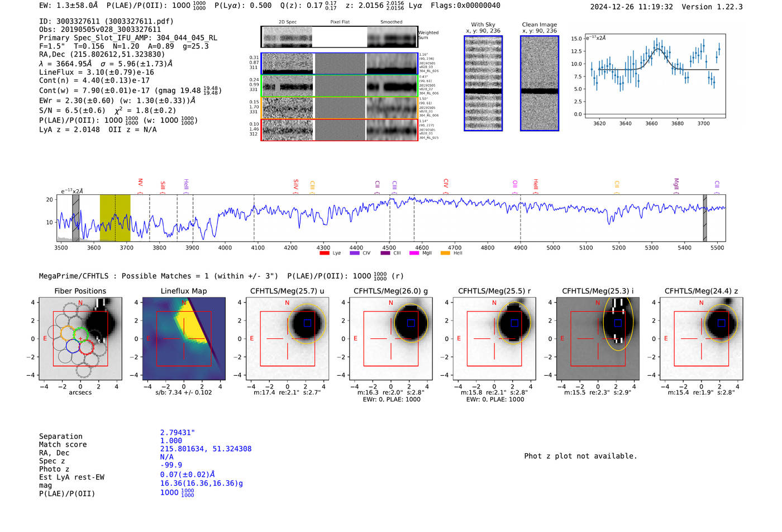Click 'P(Lyα): 0.500' in the header
The height and width of the screenshot is (532, 782).
click(x=243, y=6)
